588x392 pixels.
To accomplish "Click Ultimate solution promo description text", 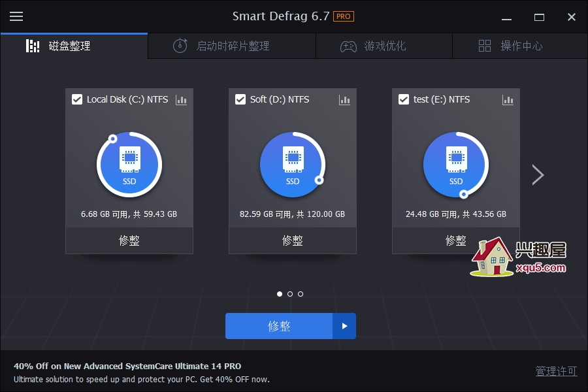I will [x=142, y=380].
